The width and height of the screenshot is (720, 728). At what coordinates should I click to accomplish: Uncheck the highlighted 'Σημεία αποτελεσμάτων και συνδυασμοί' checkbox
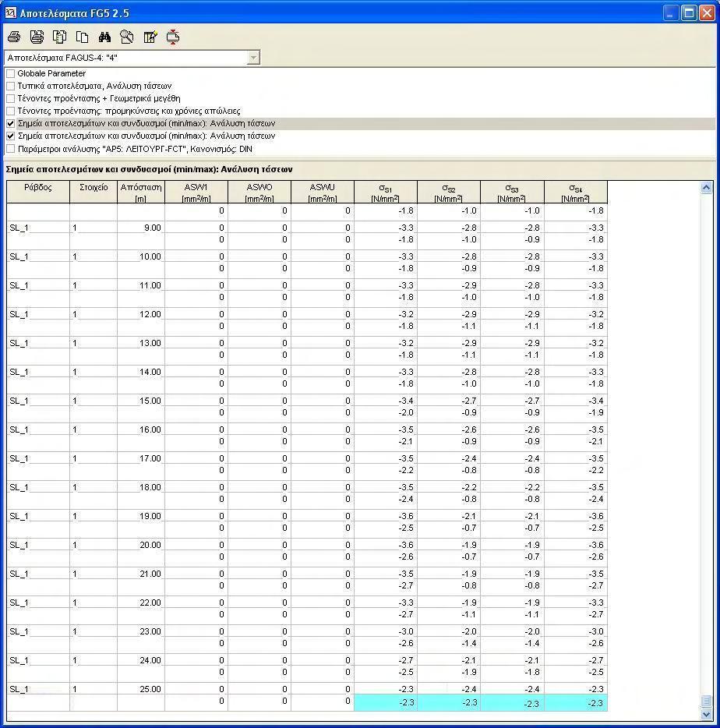coord(11,123)
